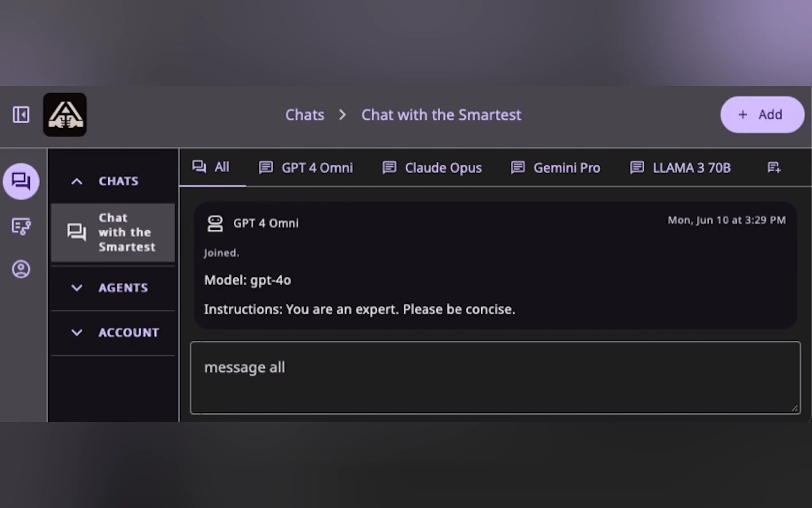Click the Chats breadcrumb link
This screenshot has width=812, height=508.
[304, 115]
